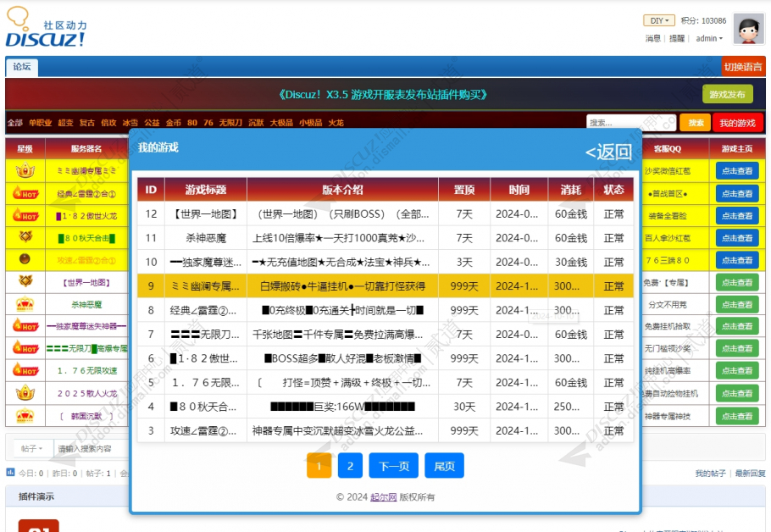The width and height of the screenshot is (771, 532).
Task: Click HOT icon beside 1·82傲世火龙
Action: pos(25,215)
